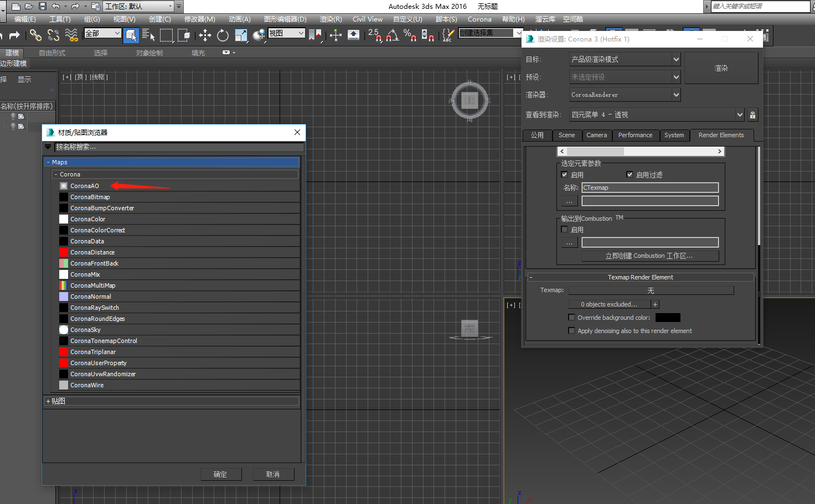
Task: Click the Select and Link chain icon
Action: pyautogui.click(x=35, y=35)
